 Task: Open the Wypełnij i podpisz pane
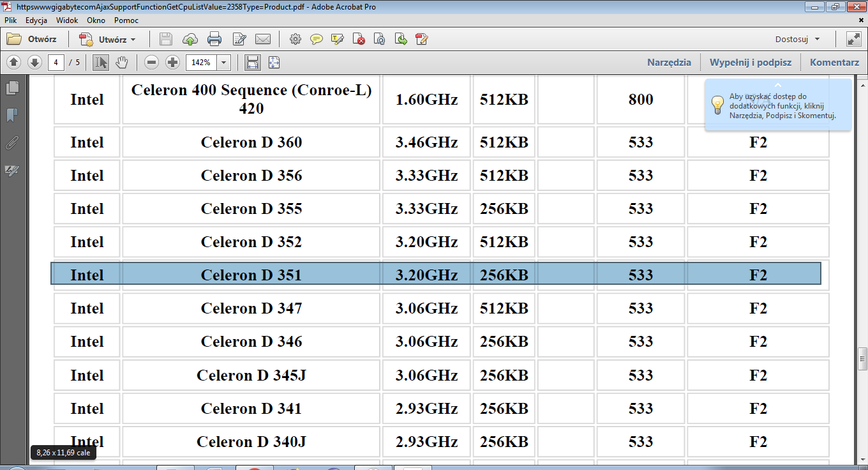[751, 62]
